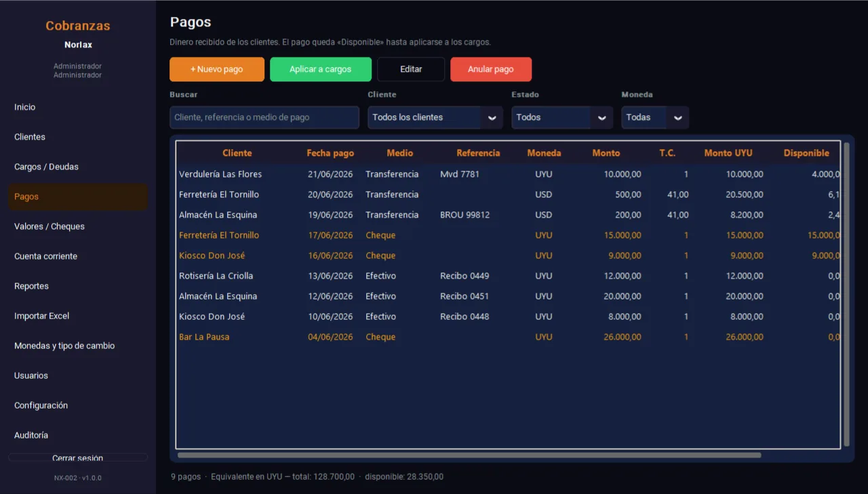Select Kiosco Don José 10/06/2026 row
This screenshot has width=868, height=494.
[x=509, y=316]
